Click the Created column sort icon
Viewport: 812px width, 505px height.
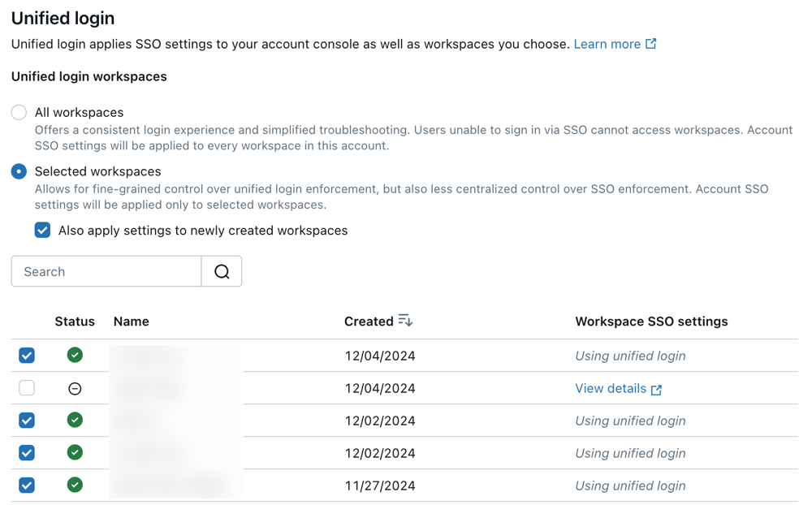(405, 322)
